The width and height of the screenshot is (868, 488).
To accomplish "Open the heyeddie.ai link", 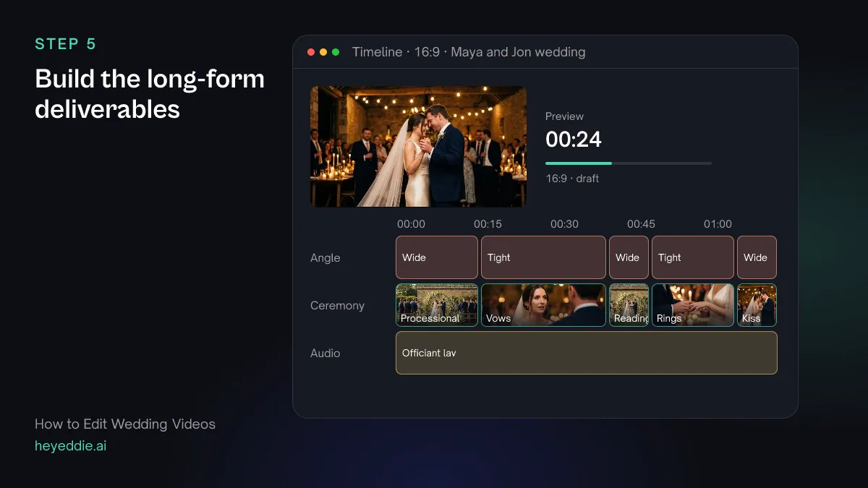I will [70, 446].
